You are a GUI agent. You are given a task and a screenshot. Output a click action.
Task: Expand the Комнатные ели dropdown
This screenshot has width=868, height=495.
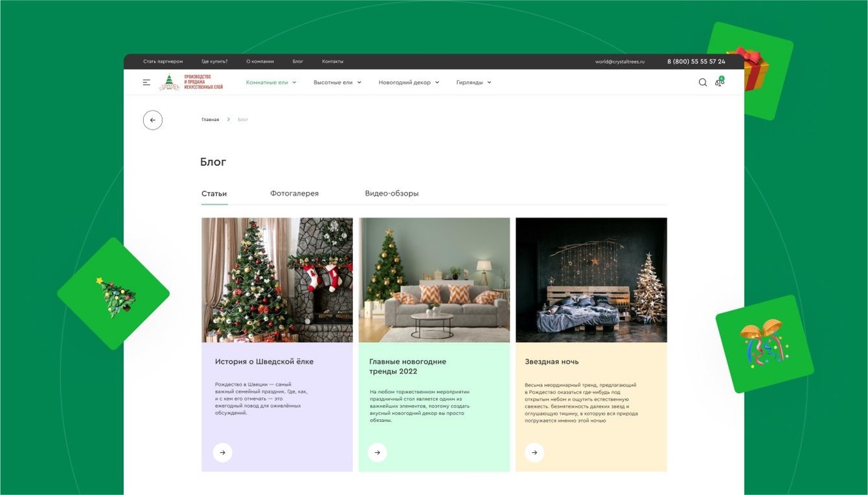tap(271, 82)
